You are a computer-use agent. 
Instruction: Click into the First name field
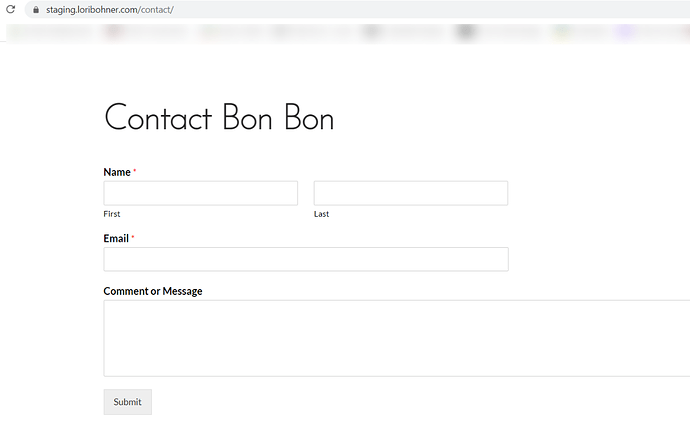click(200, 193)
